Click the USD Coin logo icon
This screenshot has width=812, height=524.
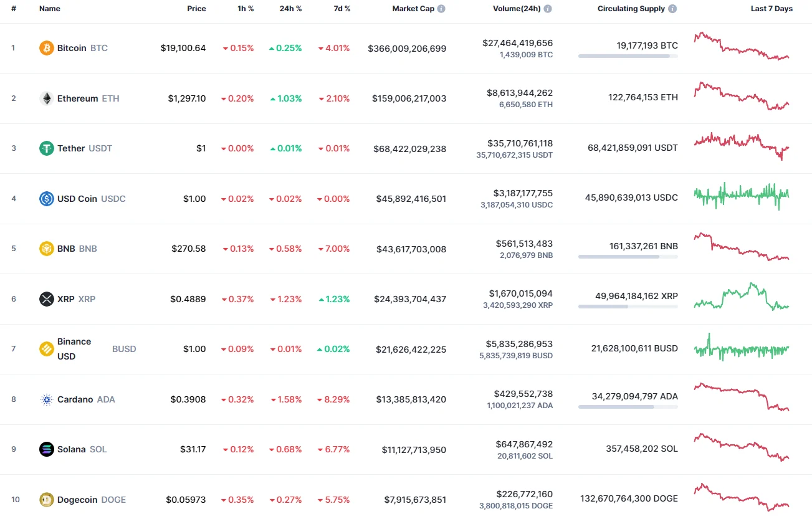pos(46,198)
